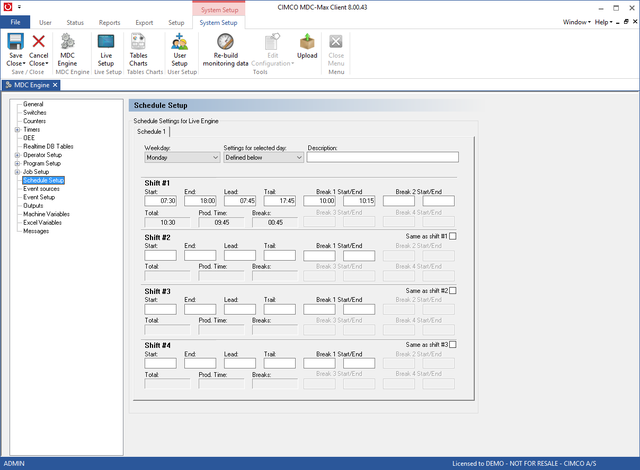Select Switches in the tree
The image size is (640, 470).
(x=35, y=113)
